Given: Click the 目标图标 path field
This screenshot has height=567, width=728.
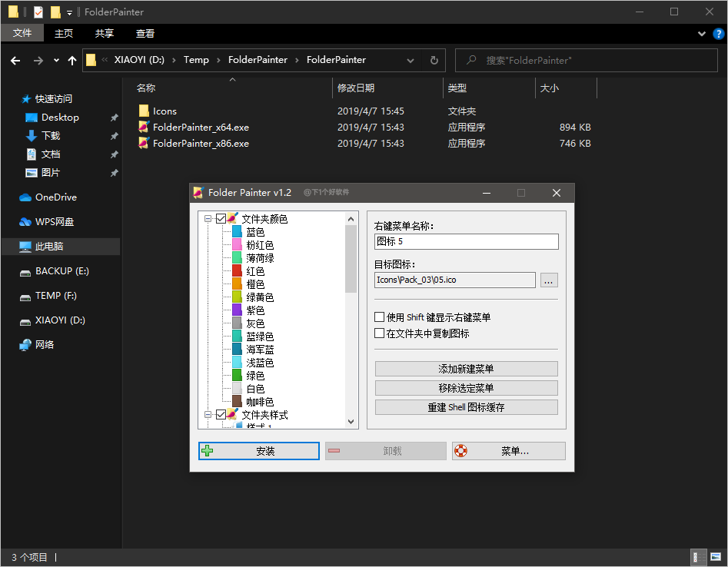Looking at the screenshot, I should pyautogui.click(x=455, y=280).
